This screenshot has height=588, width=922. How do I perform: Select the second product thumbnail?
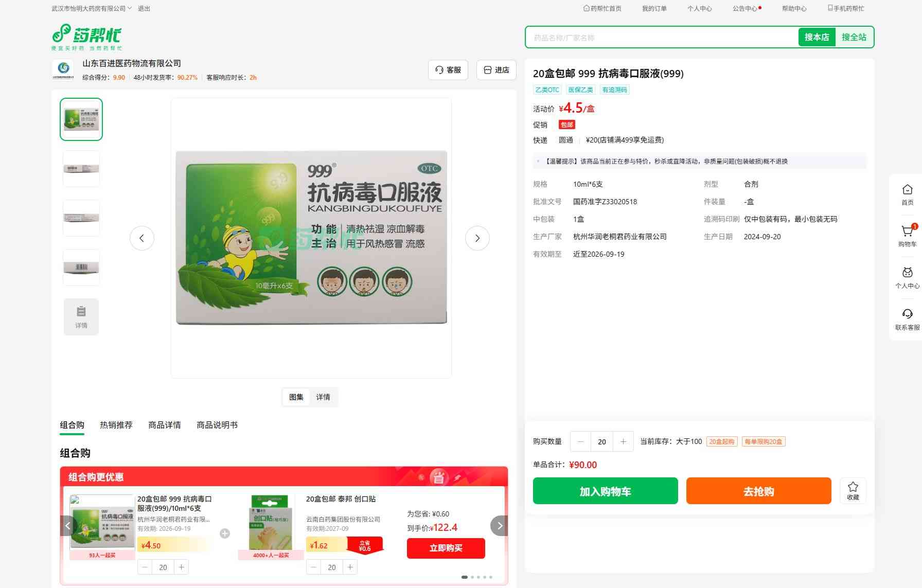pyautogui.click(x=81, y=169)
